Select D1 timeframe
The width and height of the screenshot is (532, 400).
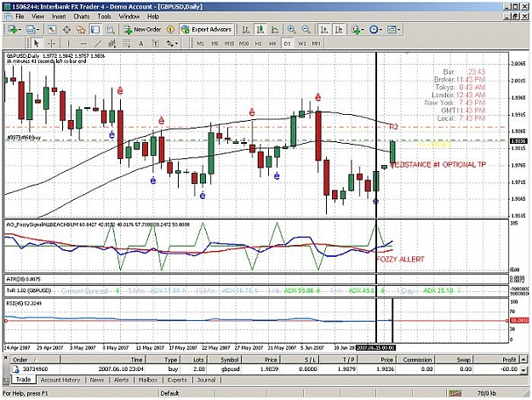coord(287,43)
